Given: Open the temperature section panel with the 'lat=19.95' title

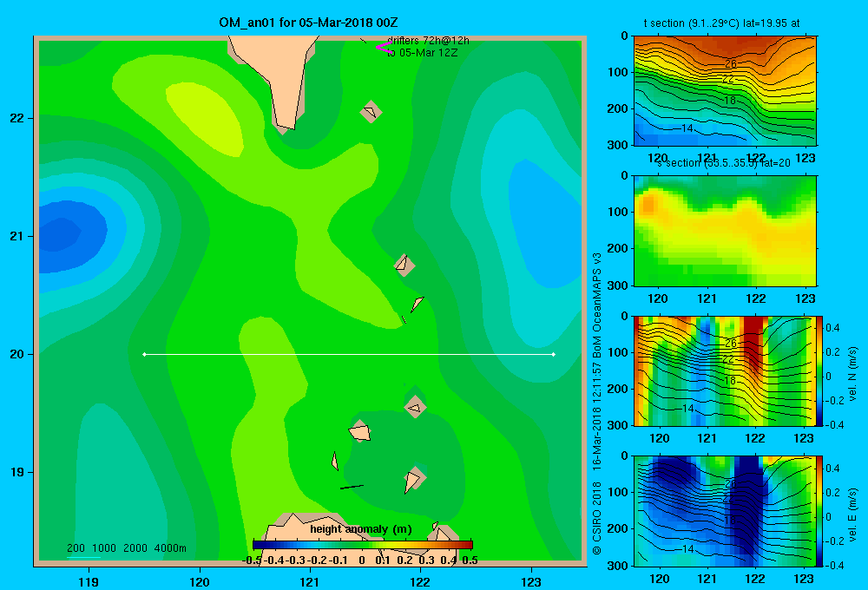Looking at the screenshot, I should point(725,91).
